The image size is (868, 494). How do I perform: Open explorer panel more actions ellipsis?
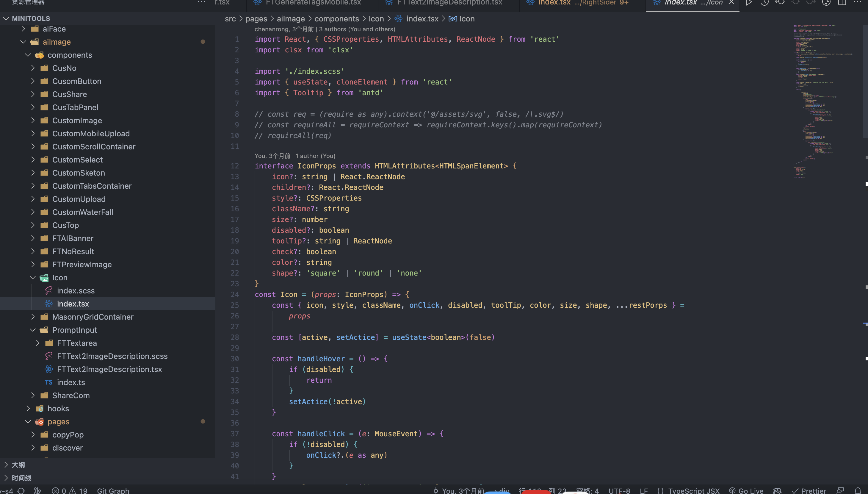[201, 2]
